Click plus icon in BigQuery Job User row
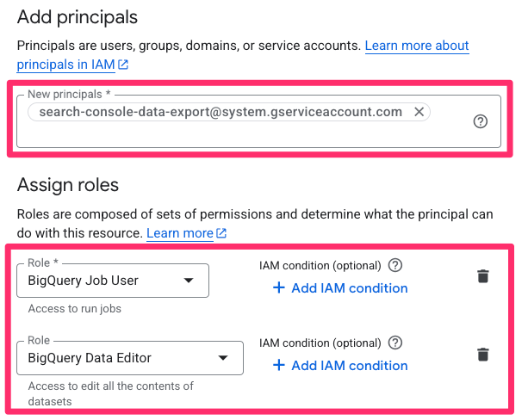Viewport: 528px width, 420px height. click(x=278, y=288)
